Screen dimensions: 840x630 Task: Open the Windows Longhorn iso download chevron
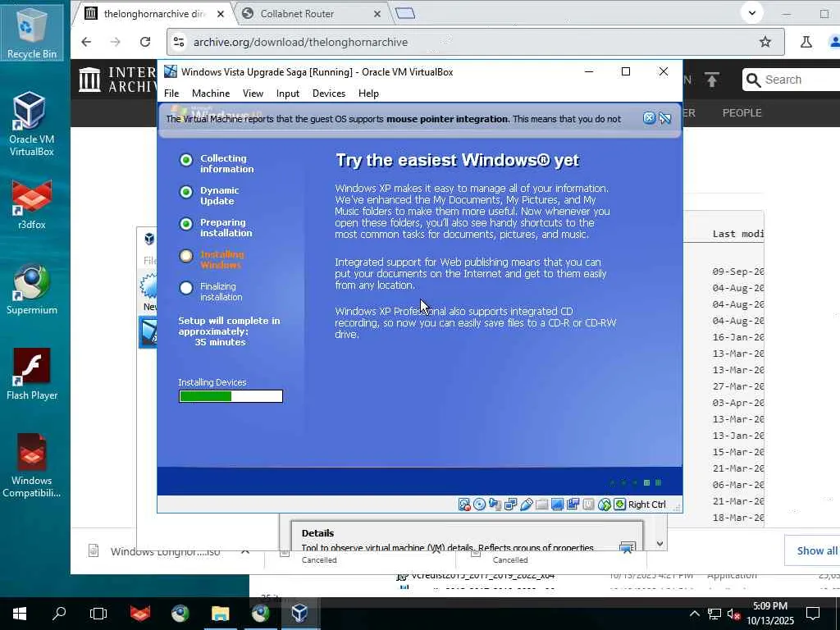pyautogui.click(x=244, y=550)
